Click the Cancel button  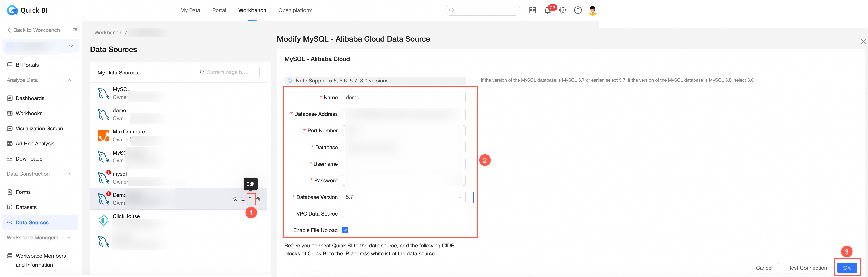click(x=764, y=268)
